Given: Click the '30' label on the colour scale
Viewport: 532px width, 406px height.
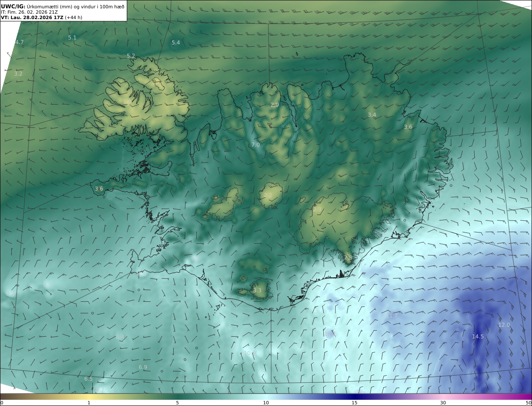Looking at the screenshot, I should (443, 403).
